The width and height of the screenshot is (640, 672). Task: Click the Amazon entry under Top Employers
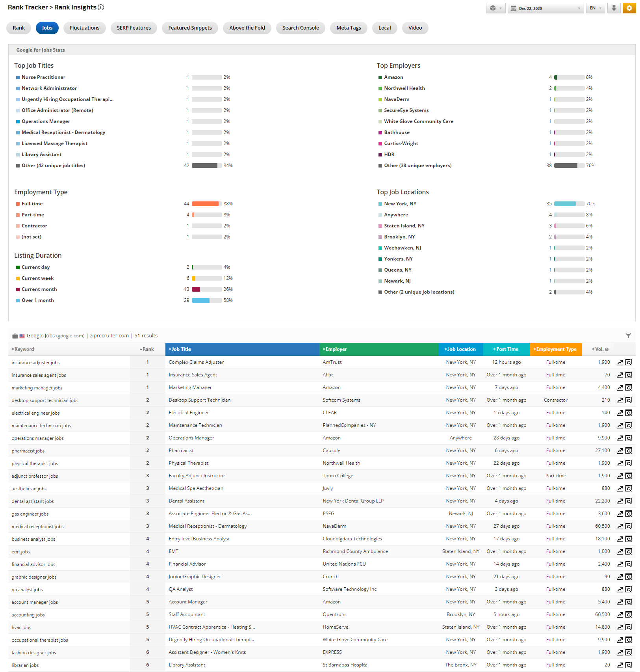pyautogui.click(x=393, y=77)
